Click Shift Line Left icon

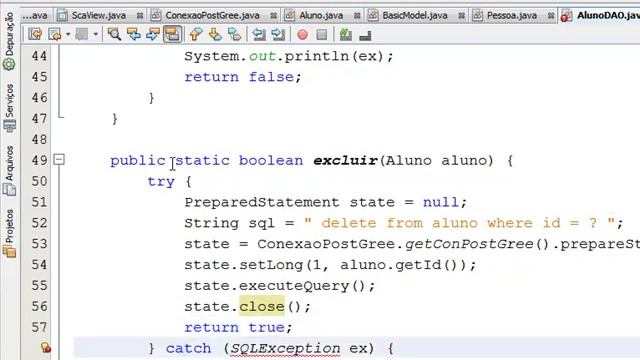(259, 34)
